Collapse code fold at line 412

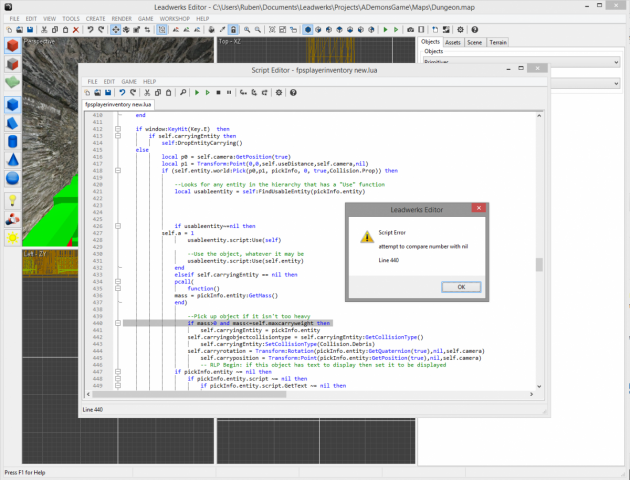(x=117, y=129)
